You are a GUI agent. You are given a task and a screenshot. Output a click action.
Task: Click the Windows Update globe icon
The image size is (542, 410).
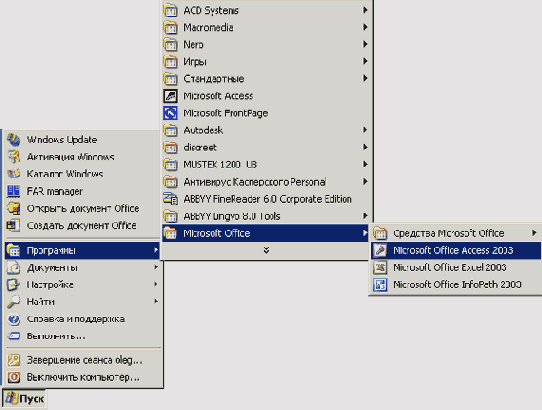pos(14,140)
